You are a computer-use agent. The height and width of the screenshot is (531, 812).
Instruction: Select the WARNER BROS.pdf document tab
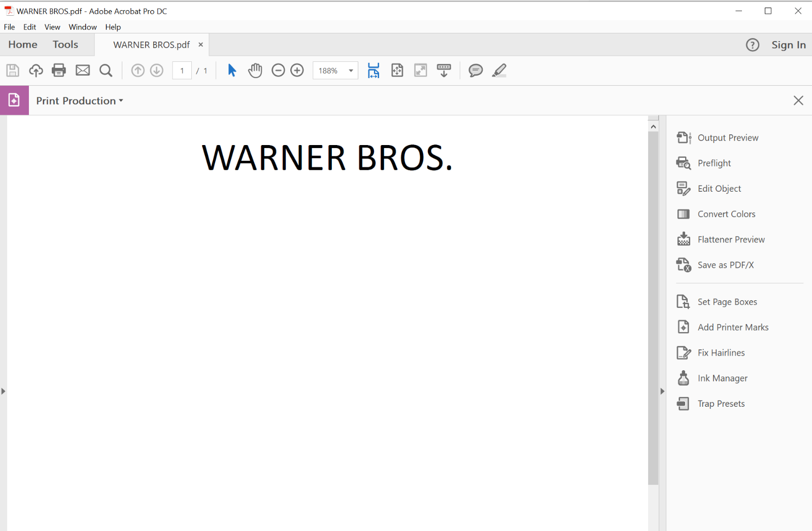[151, 45]
